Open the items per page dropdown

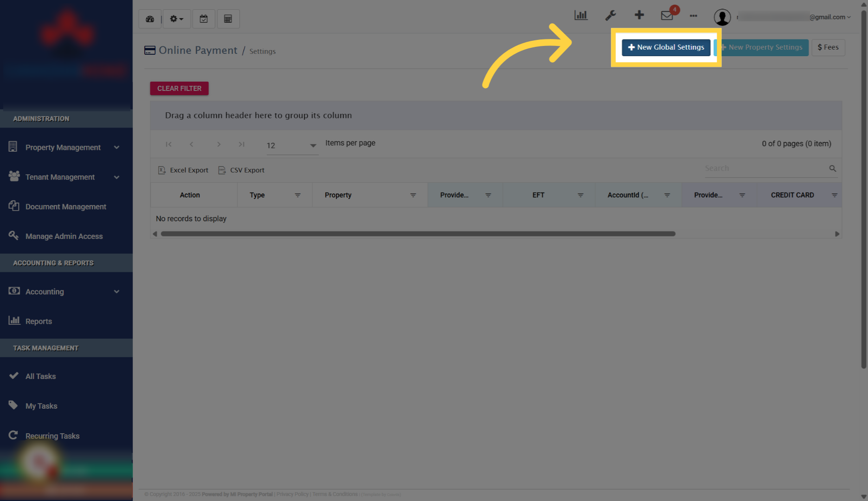click(x=292, y=146)
